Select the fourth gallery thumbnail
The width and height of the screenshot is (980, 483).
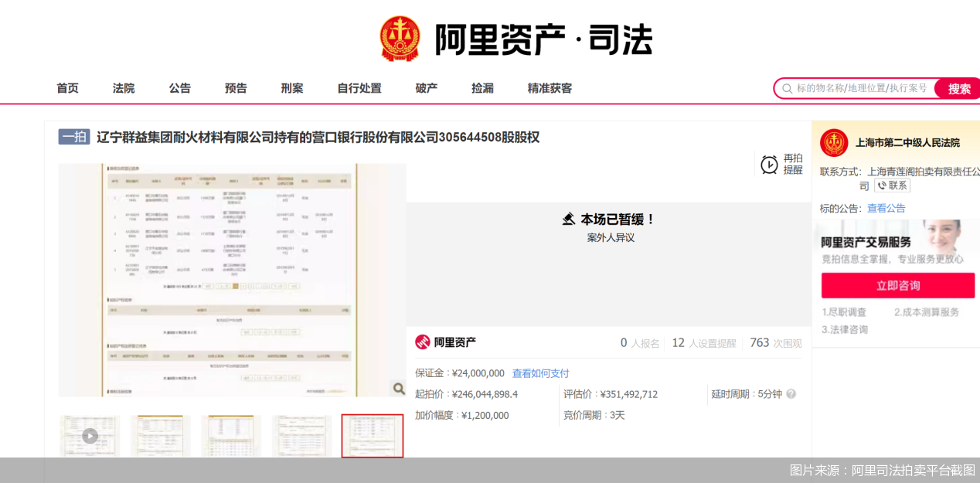click(301, 436)
